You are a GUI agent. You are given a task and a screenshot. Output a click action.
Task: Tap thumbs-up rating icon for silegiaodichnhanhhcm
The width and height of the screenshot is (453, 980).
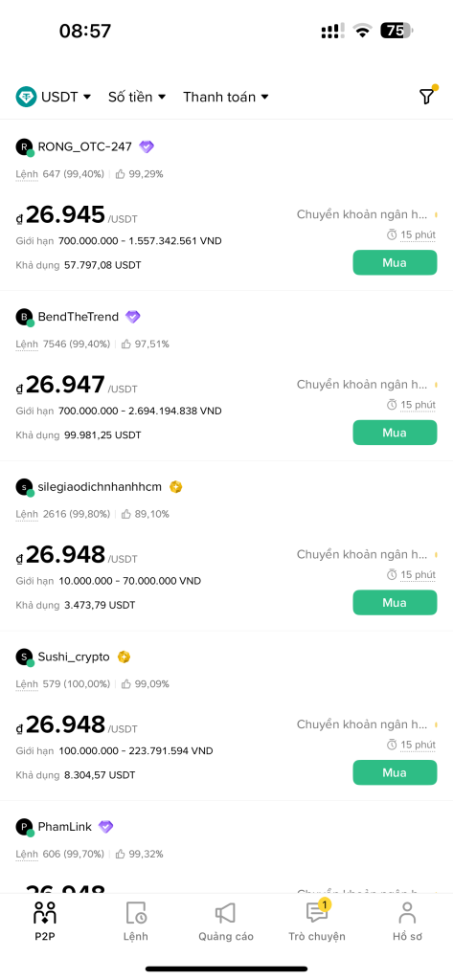125,514
